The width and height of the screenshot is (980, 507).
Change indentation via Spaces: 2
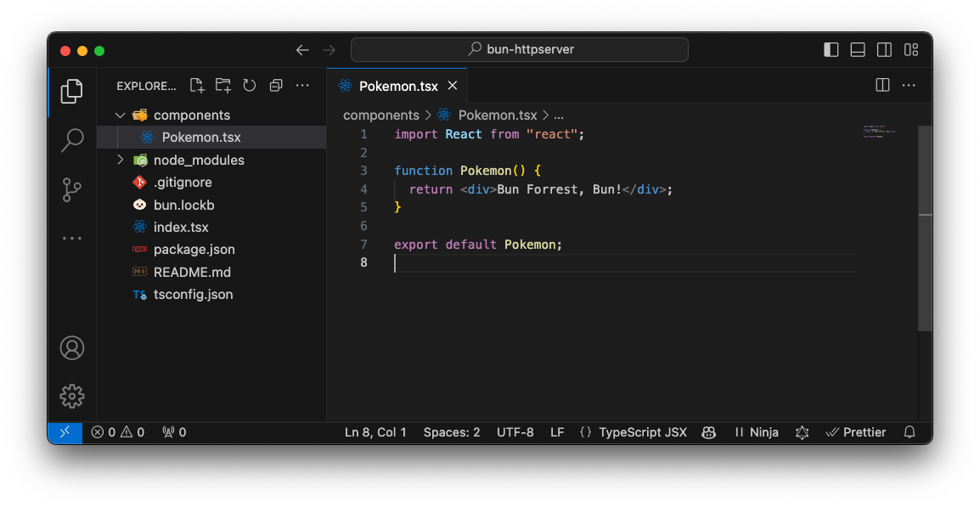[x=452, y=432]
